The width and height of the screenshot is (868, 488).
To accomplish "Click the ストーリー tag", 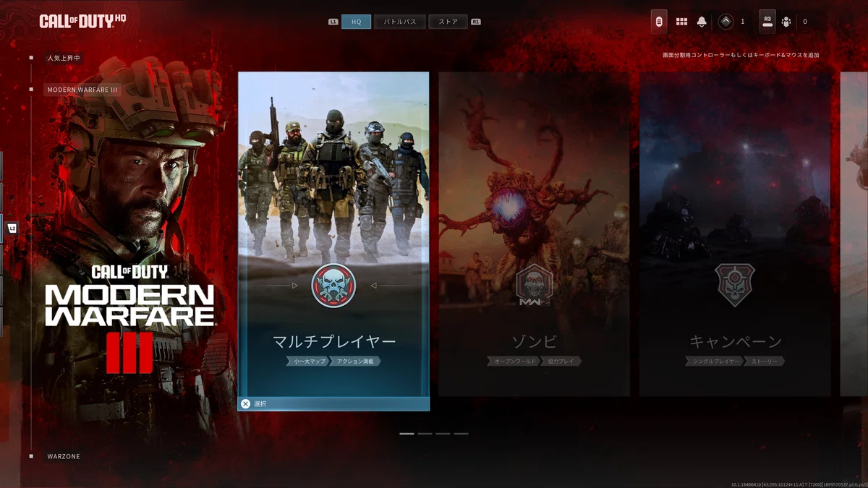I will tap(765, 361).
